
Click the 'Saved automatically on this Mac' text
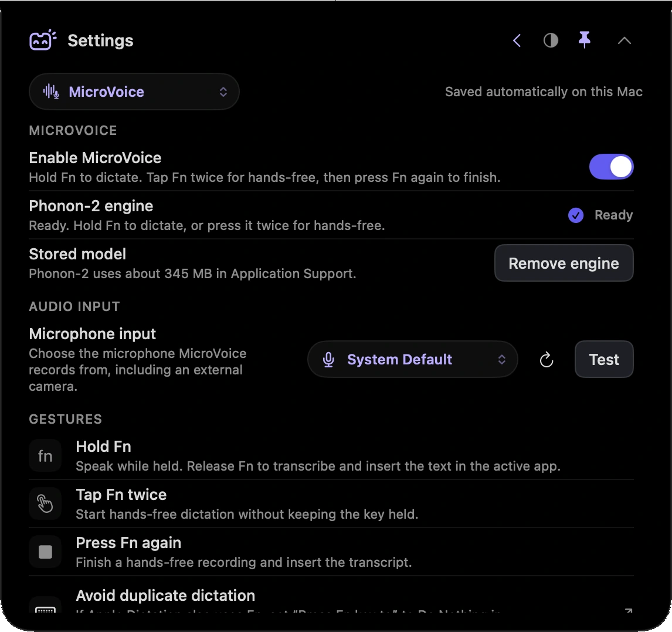(544, 92)
